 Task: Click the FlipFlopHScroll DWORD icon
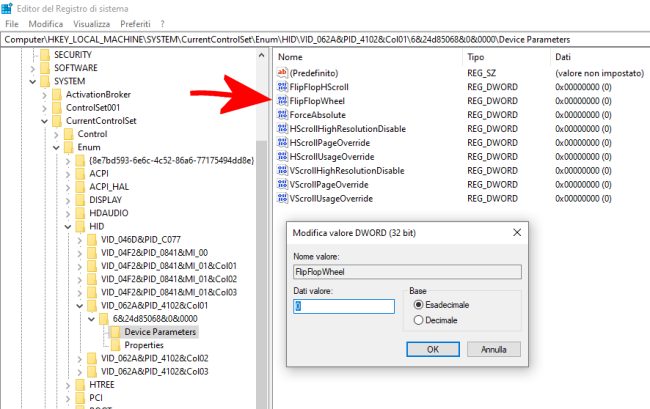[282, 87]
